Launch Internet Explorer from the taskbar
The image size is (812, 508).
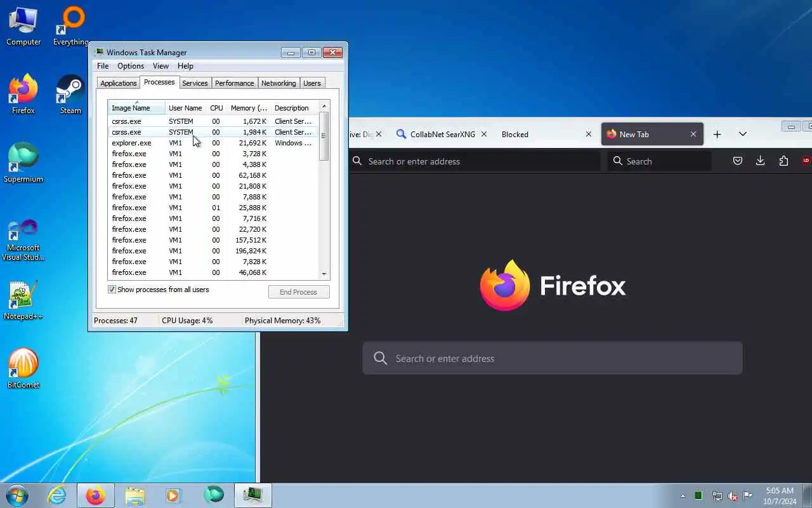57,495
